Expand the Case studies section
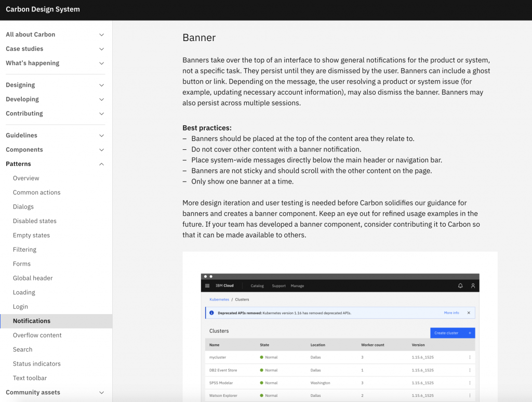Viewport: 532px width, 402px height. tap(55, 49)
